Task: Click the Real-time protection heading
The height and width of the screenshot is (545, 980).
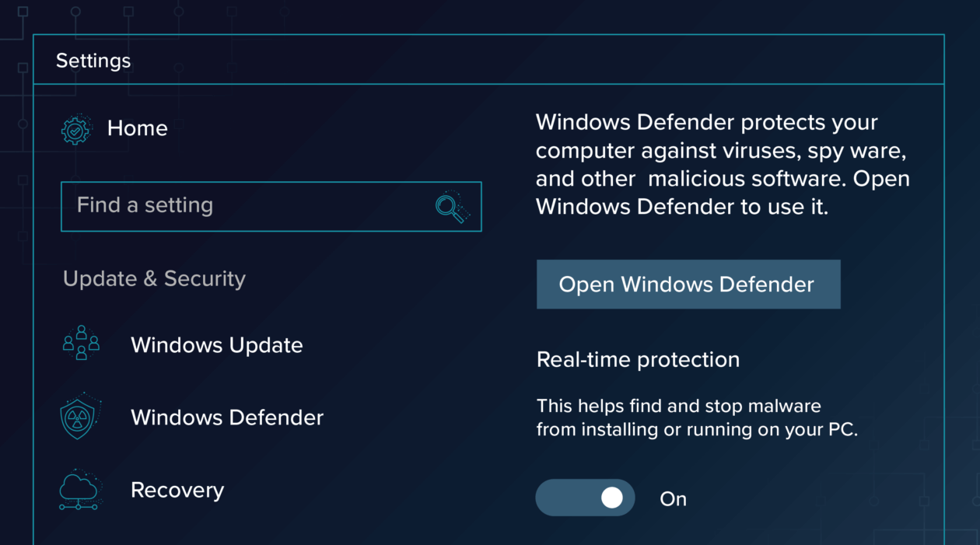Action: [x=638, y=360]
